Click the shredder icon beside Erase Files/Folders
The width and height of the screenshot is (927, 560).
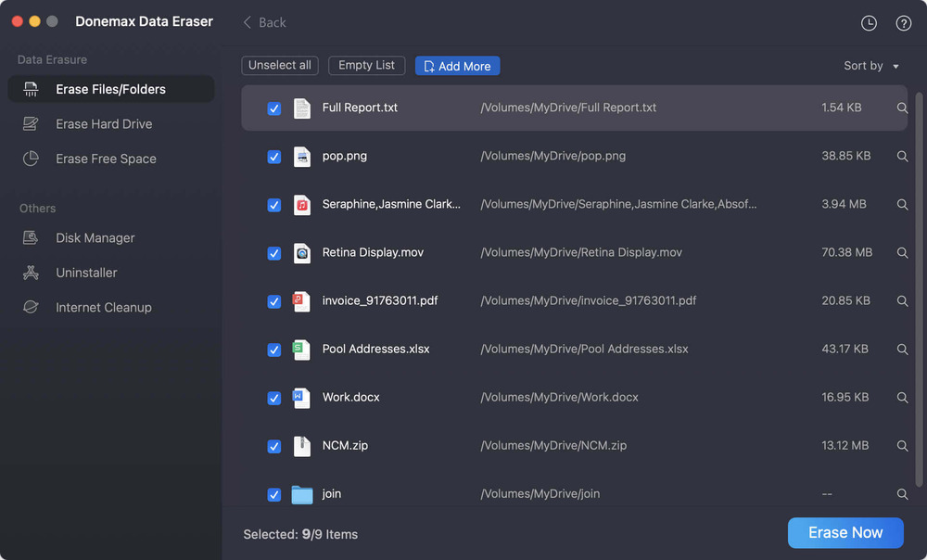coord(31,89)
